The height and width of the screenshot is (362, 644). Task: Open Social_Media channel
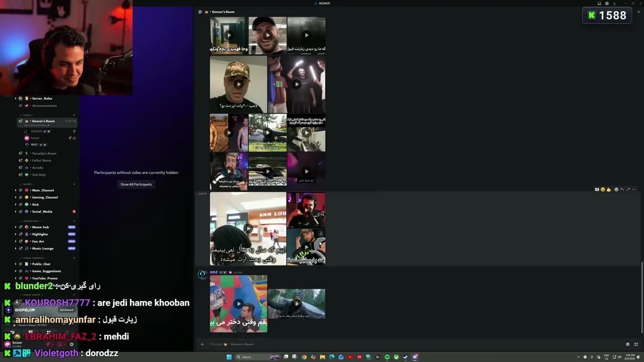42,212
